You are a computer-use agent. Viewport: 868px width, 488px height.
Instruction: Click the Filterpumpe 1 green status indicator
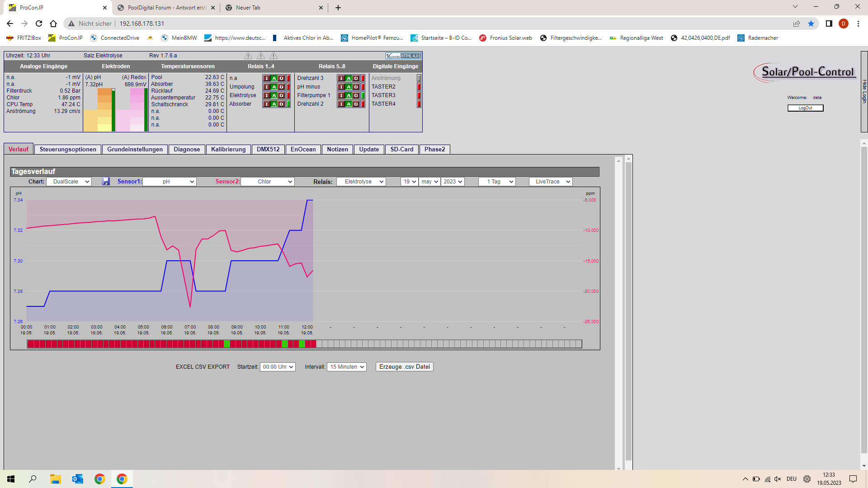[363, 95]
